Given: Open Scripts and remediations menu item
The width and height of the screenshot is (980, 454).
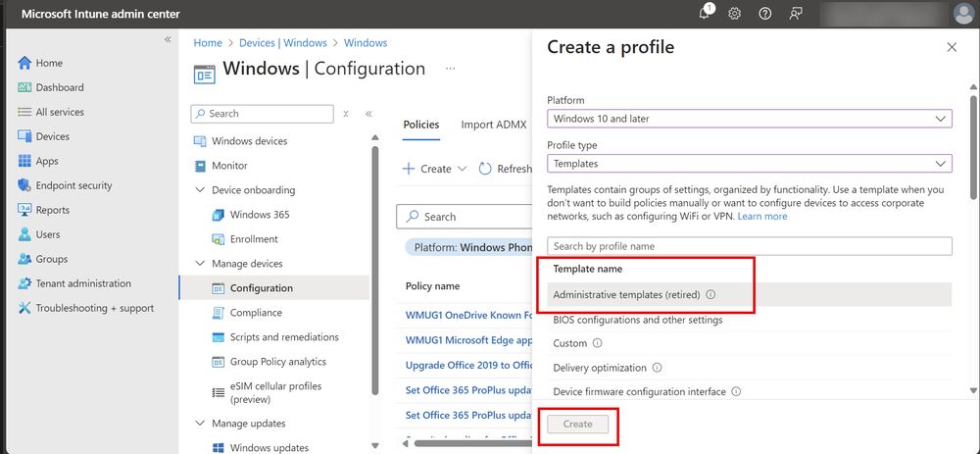Looking at the screenshot, I should 284,337.
